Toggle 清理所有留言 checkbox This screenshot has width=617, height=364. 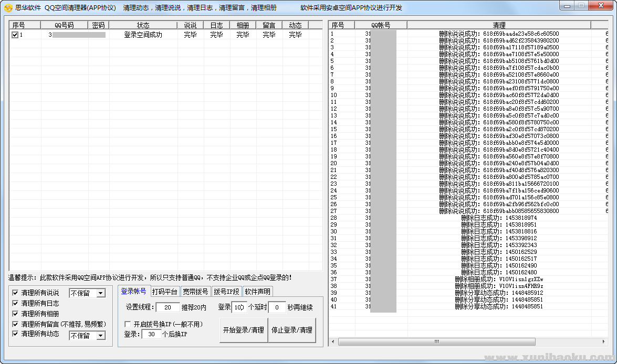tap(15, 324)
